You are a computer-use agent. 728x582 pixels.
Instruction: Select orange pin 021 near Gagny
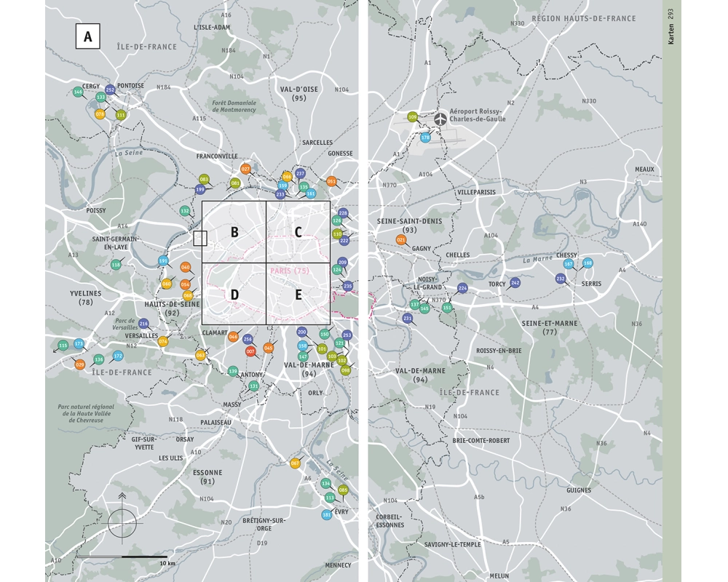pyautogui.click(x=401, y=239)
